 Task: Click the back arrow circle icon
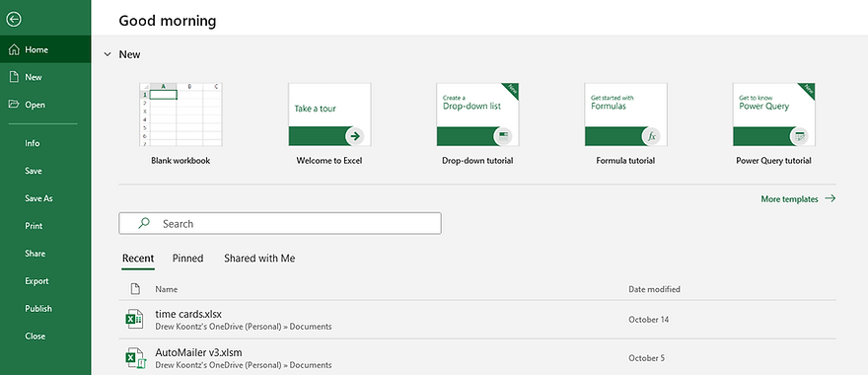pos(14,20)
